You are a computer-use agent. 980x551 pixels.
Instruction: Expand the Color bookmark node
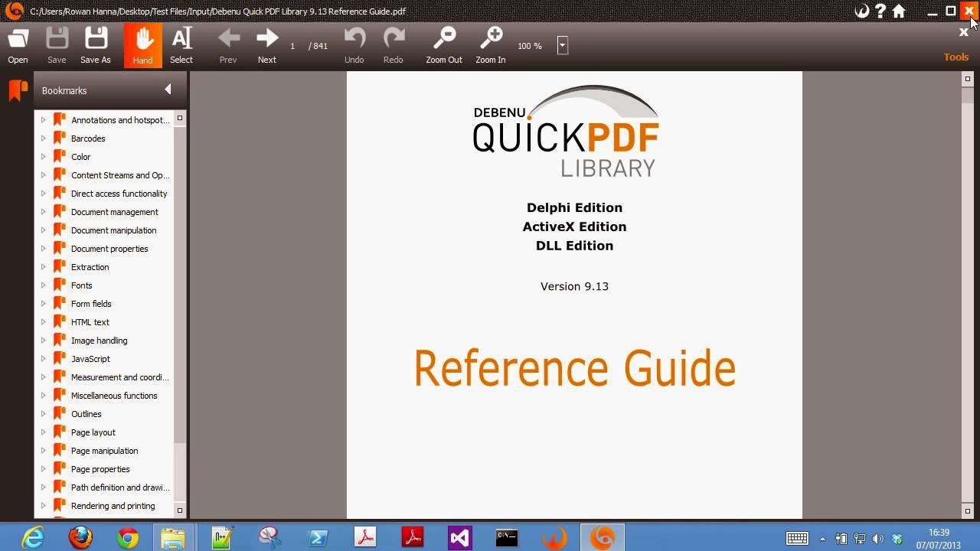point(43,157)
